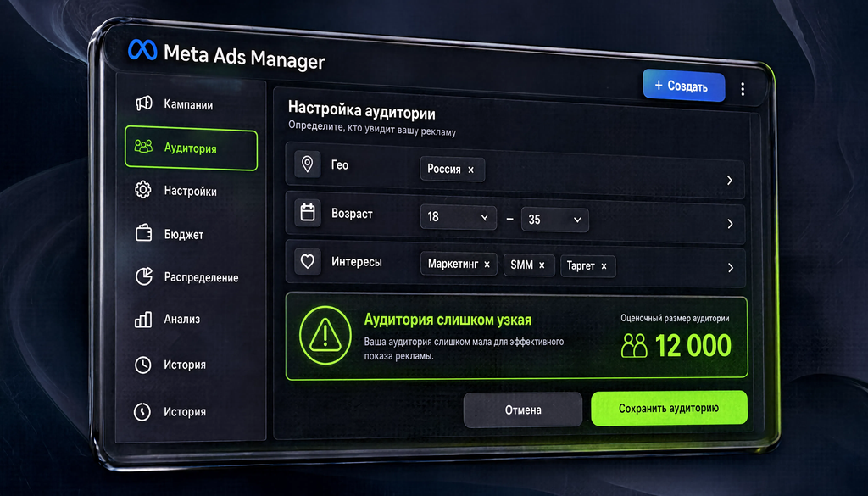
Task: Click Сохранить аудиторию button
Action: (x=670, y=409)
